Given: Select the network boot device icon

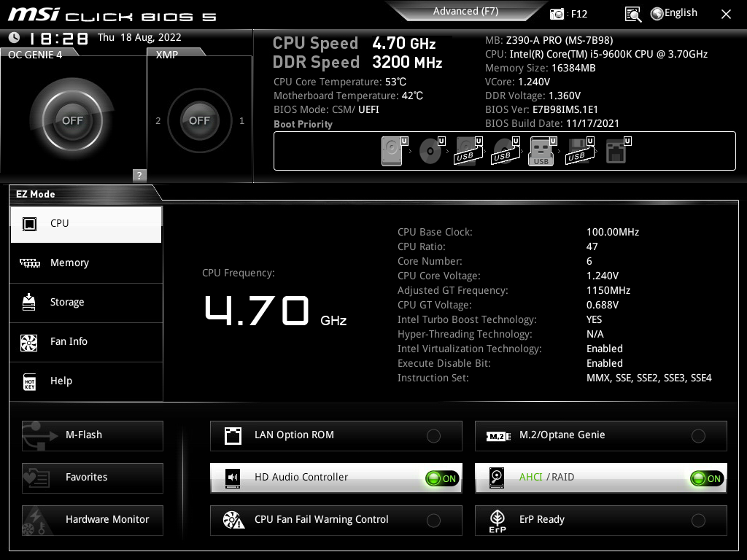Looking at the screenshot, I should pos(616,151).
